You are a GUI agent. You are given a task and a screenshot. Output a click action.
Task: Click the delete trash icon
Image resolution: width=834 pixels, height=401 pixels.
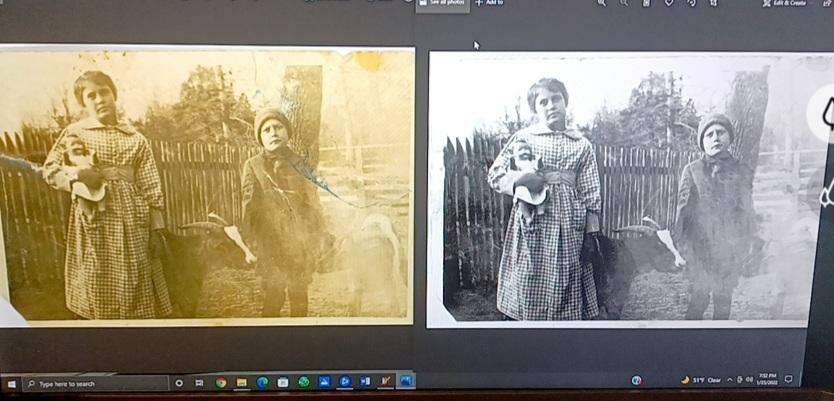647,3
